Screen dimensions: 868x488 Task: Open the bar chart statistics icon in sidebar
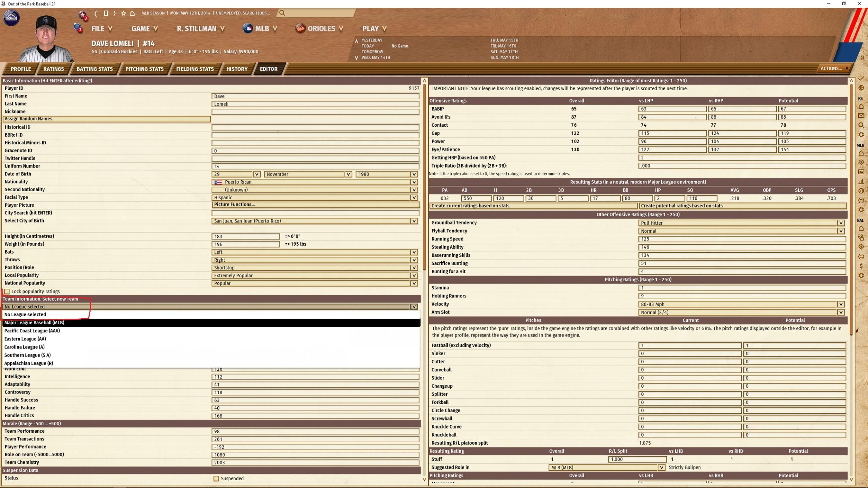(x=861, y=181)
